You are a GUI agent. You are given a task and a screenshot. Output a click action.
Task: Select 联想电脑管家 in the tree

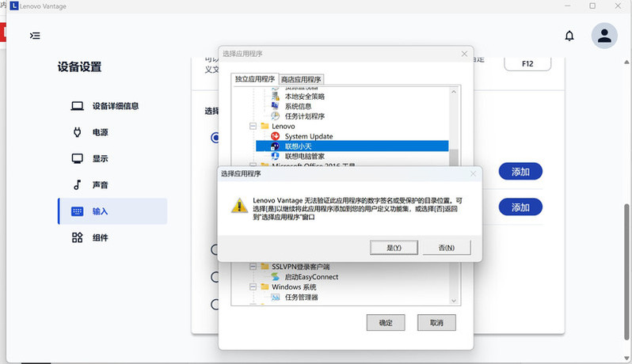tap(305, 156)
